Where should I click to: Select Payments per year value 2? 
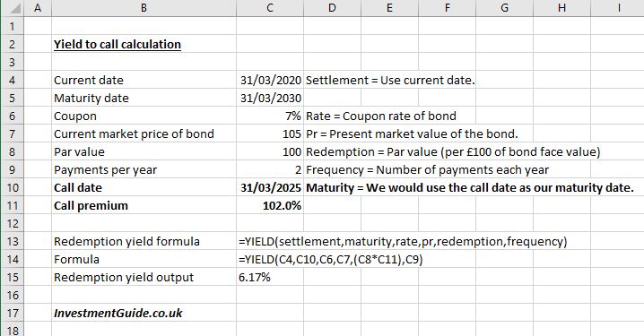(x=270, y=169)
